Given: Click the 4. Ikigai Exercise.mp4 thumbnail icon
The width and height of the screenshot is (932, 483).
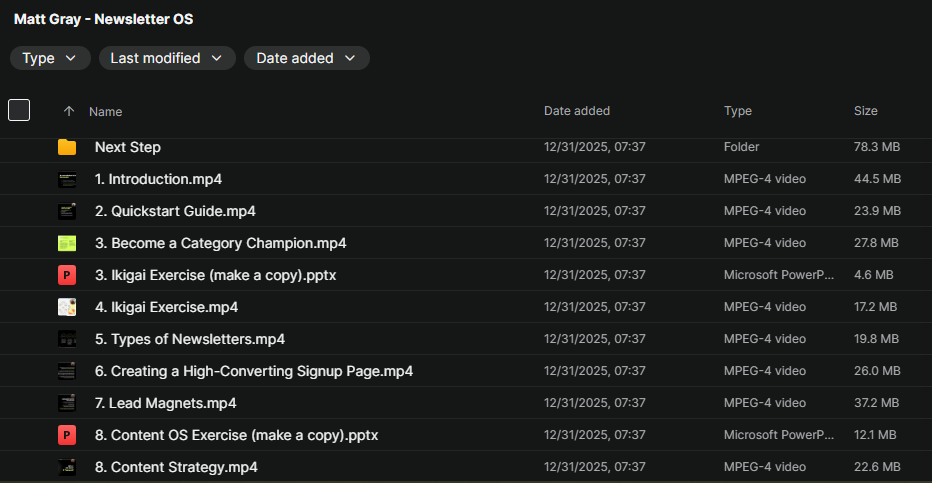Looking at the screenshot, I should [x=67, y=307].
